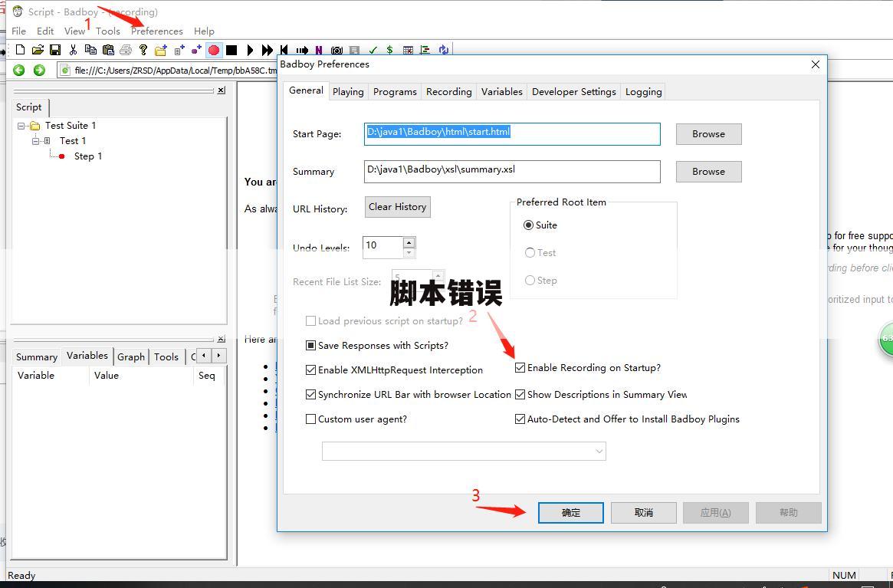Close the Script pane with X
Image resolution: width=893 pixels, height=588 pixels.
pyautogui.click(x=221, y=90)
